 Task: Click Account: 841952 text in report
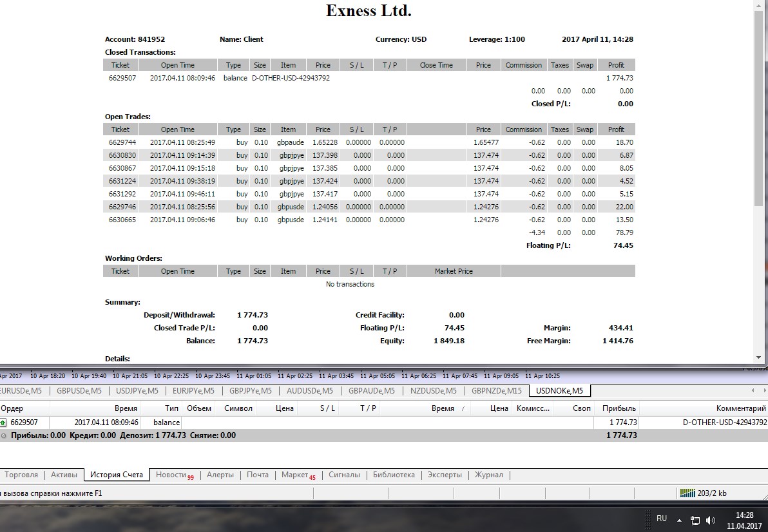pyautogui.click(x=135, y=39)
